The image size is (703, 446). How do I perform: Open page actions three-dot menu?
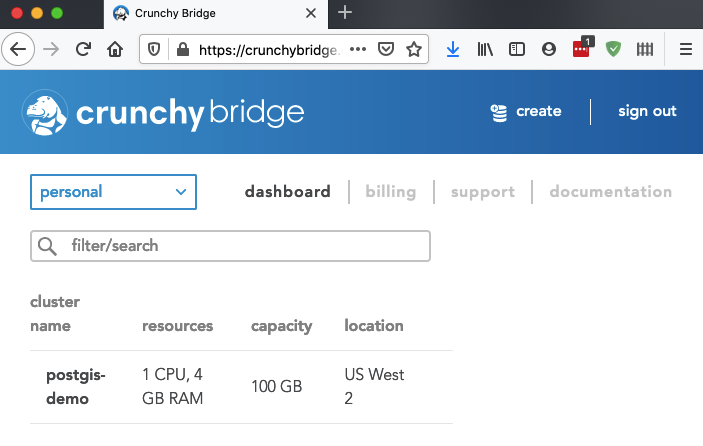pos(358,49)
